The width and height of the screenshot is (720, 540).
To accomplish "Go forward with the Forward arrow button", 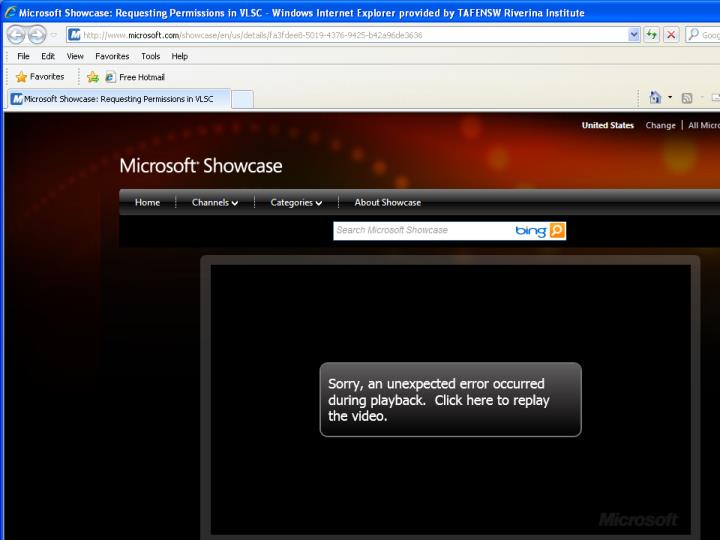I will [x=37, y=34].
